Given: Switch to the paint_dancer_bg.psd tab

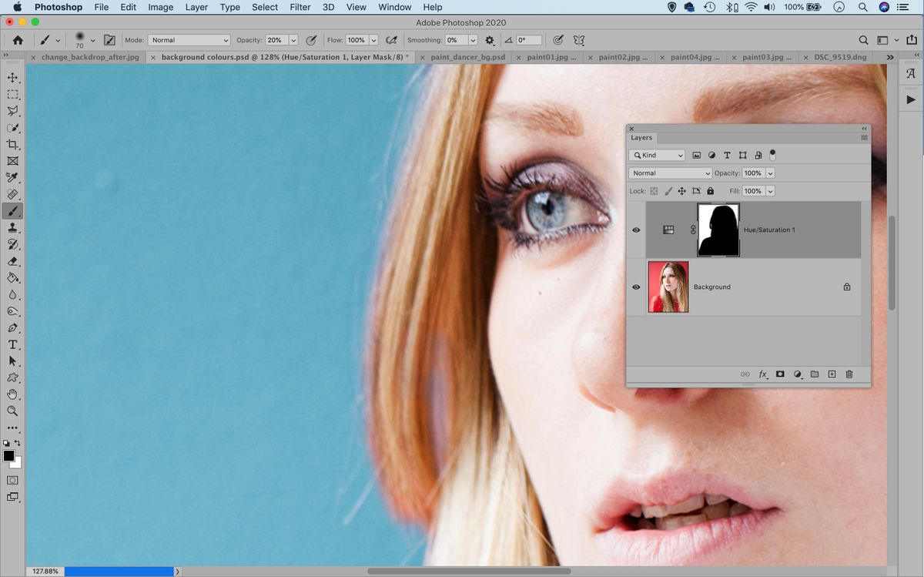Looking at the screenshot, I should 470,56.
